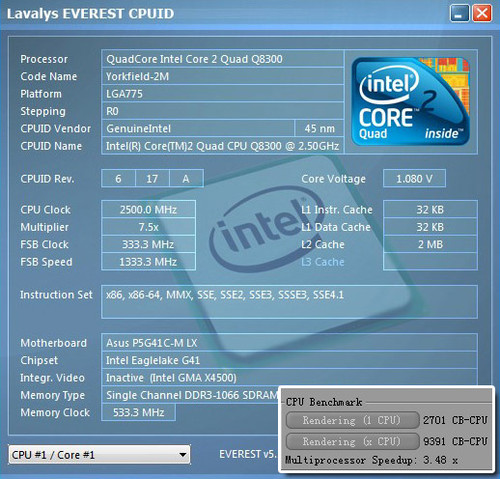
Task: Minimize the EVEREST CPUID window
Action: click(459, 14)
